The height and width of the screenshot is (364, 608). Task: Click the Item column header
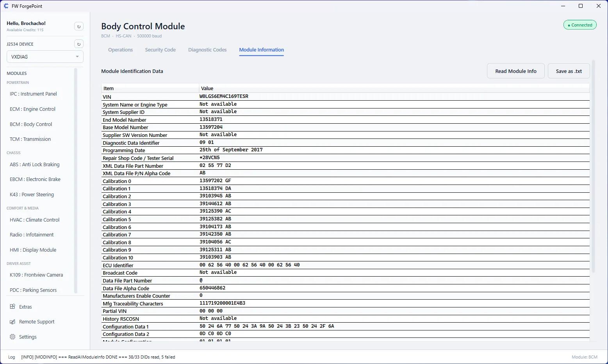150,89
